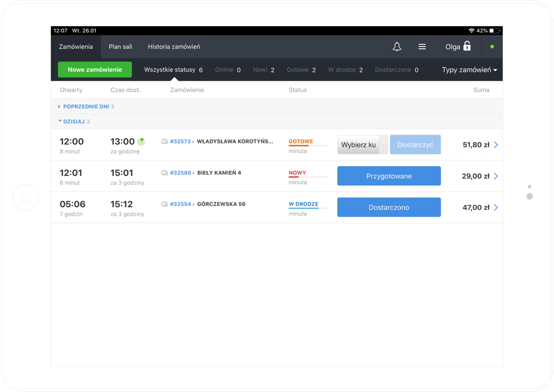554x392 pixels.
Task: Click delivery truck icon for order #32554
Action: (x=165, y=204)
